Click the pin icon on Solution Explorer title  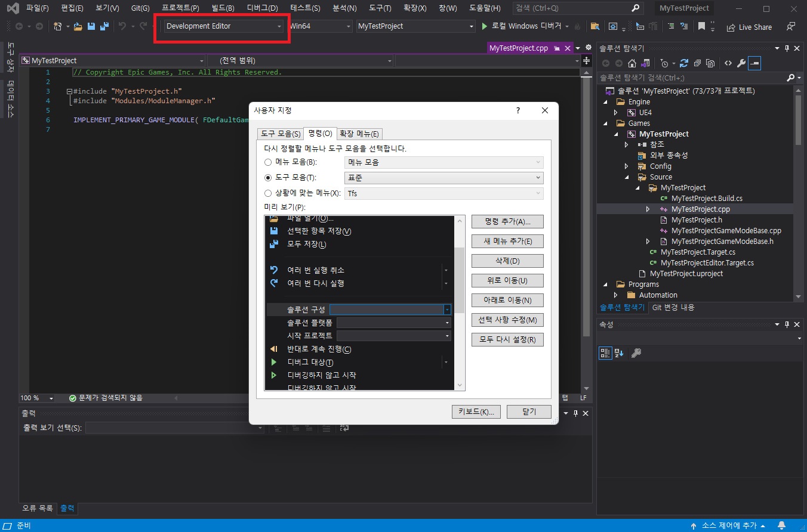click(787, 48)
